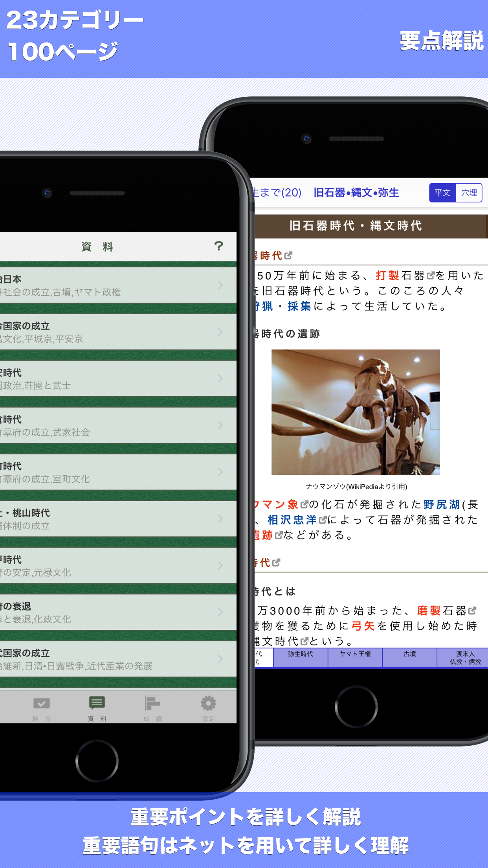This screenshot has height=868, width=488.
Task: Open external link icon after 磨製石器
Action: pos(472,611)
